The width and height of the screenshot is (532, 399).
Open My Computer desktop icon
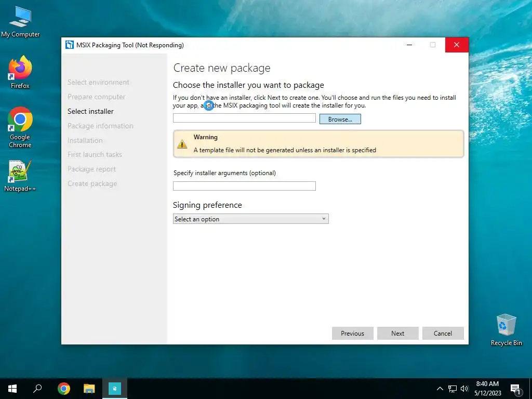point(20,21)
